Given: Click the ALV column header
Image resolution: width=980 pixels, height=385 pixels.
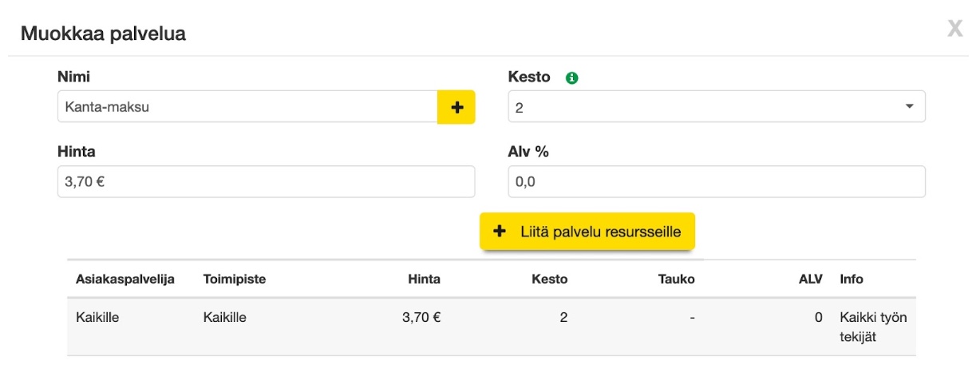Looking at the screenshot, I should pos(811,280).
